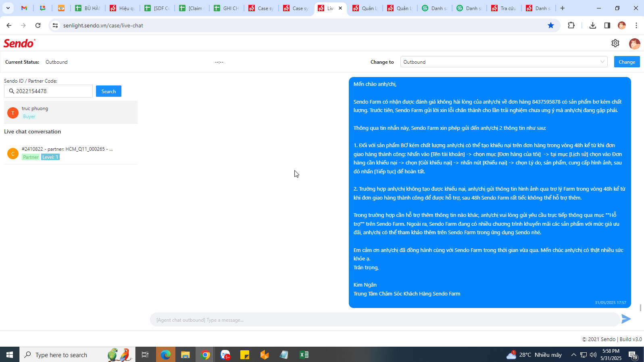The width and height of the screenshot is (644, 362).
Task: Open weather widget 28°C Nhiều mây
Action: [x=534, y=355]
